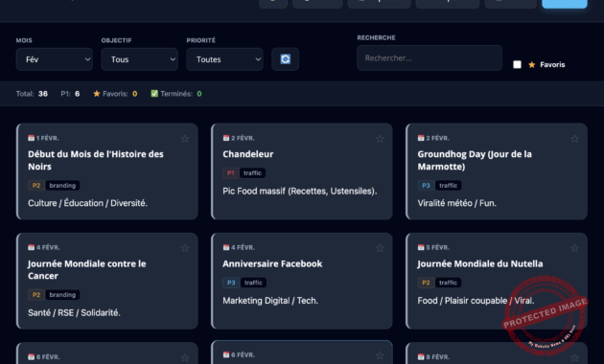Open Début du Mois de l'Histoire des Noirs title
The image size is (604, 364).
click(96, 161)
